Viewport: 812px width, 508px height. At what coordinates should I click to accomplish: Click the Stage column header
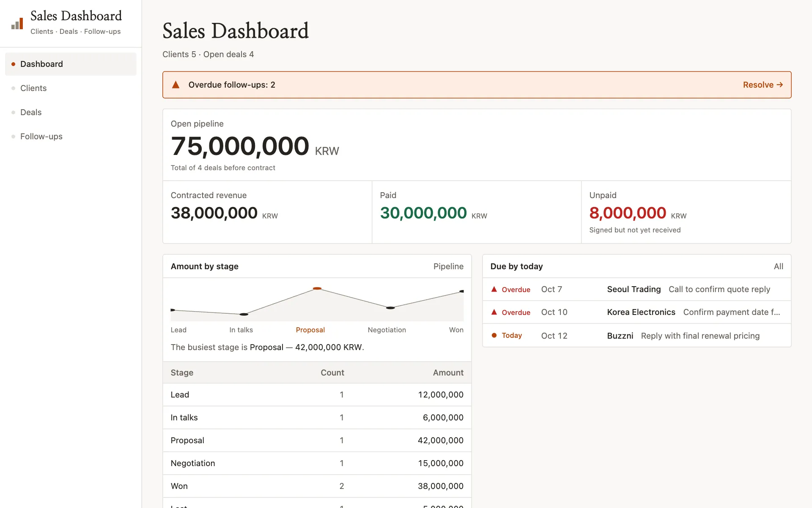182,373
